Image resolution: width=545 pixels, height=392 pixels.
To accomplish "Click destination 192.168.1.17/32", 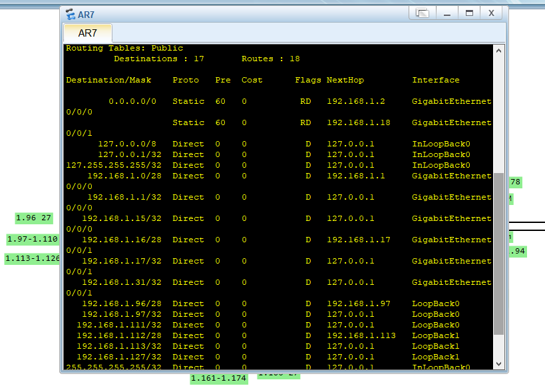I will (x=122, y=261).
